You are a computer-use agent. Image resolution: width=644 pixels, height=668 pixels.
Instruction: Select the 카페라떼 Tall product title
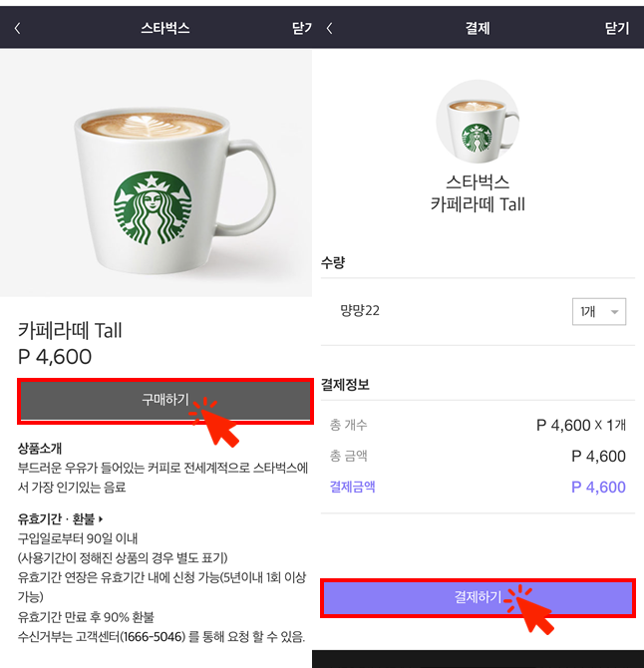(x=70, y=331)
